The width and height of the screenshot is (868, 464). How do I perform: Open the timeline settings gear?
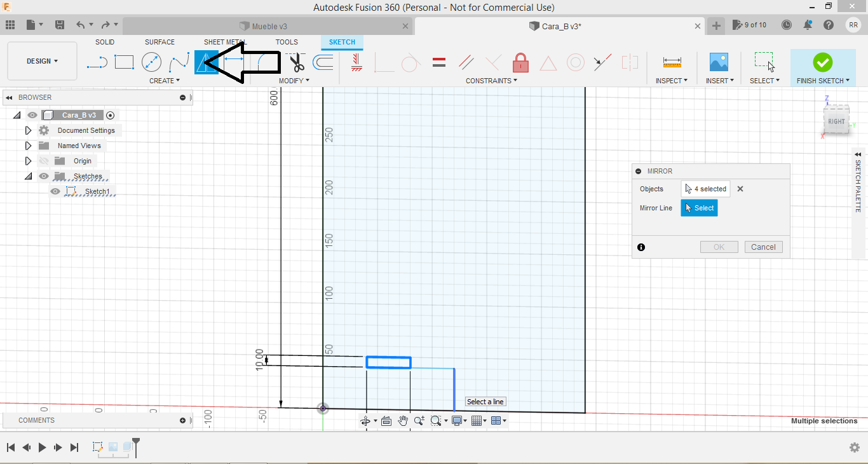(855, 447)
